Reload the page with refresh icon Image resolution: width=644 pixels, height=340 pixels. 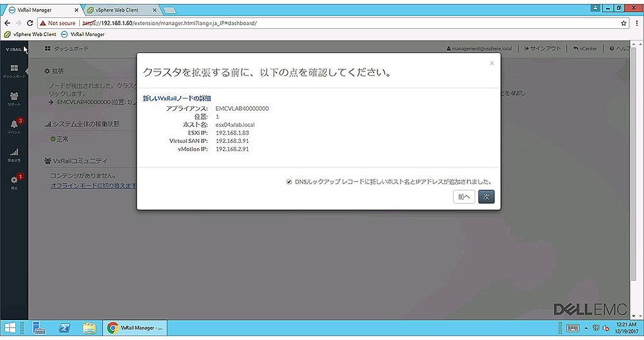pyautogui.click(x=30, y=23)
